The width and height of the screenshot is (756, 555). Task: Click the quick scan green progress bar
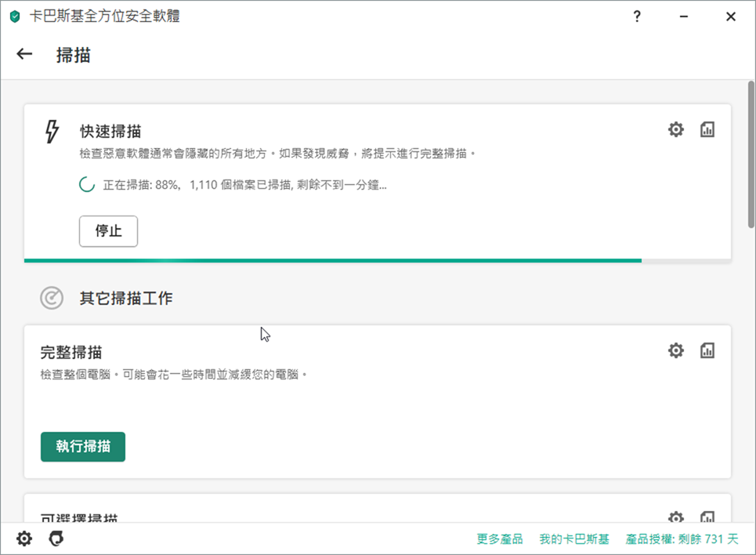coord(333,260)
